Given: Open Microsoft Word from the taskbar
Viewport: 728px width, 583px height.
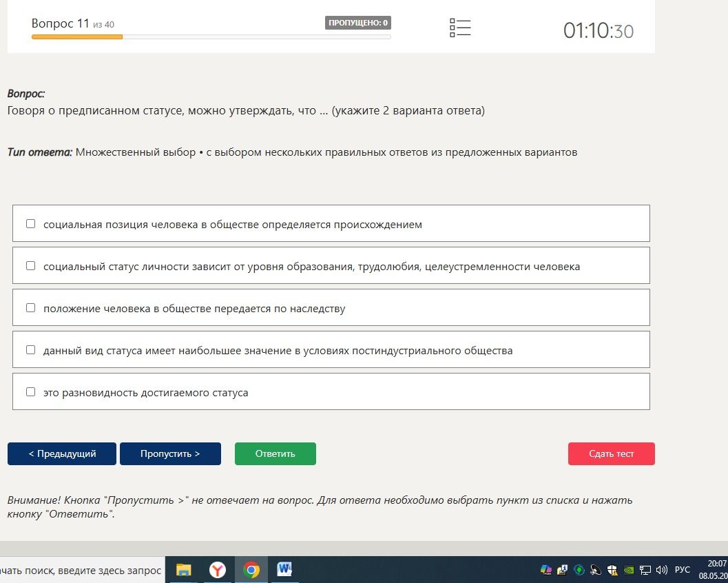Looking at the screenshot, I should tap(284, 569).
